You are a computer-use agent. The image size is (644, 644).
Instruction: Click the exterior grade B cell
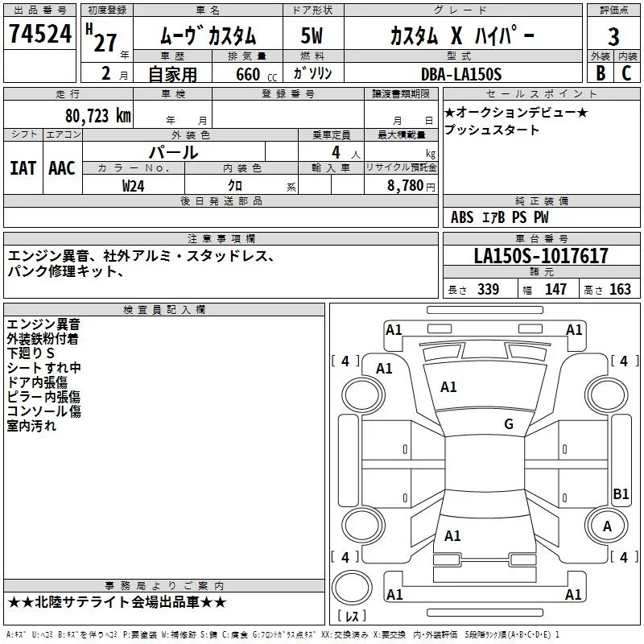point(600,73)
